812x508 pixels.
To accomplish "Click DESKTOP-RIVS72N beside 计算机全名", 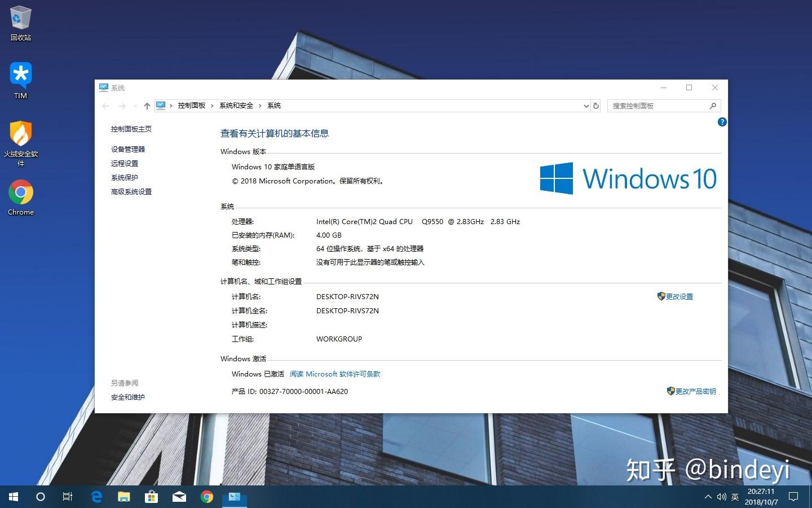I will click(347, 310).
